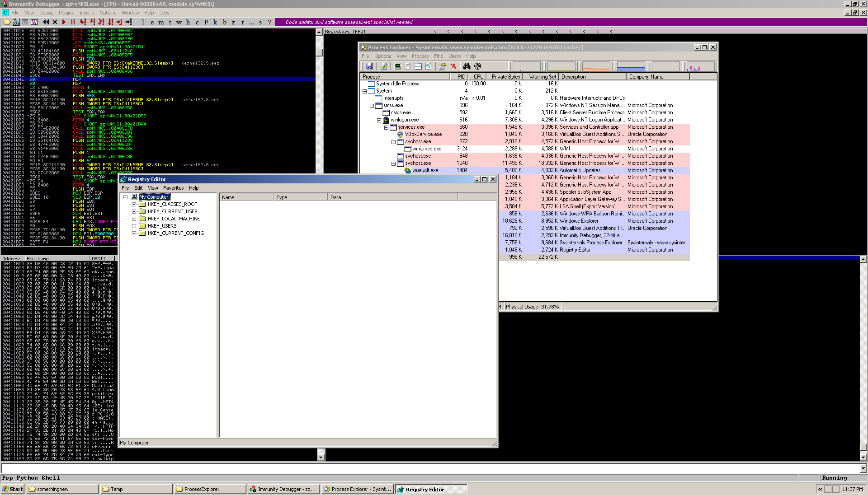Switch to Immunity Debugger taskbar button
The height and width of the screenshot is (495, 868).
coord(283,489)
